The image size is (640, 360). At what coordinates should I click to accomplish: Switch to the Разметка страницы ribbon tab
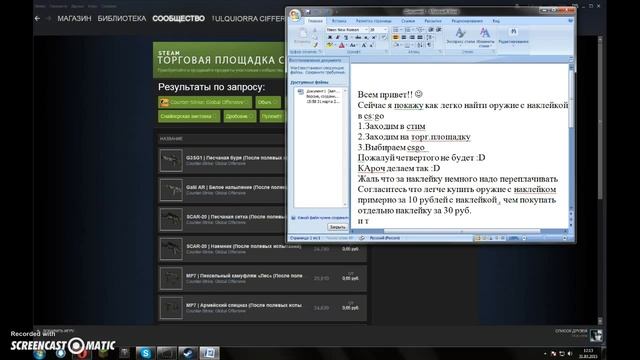coord(373,20)
